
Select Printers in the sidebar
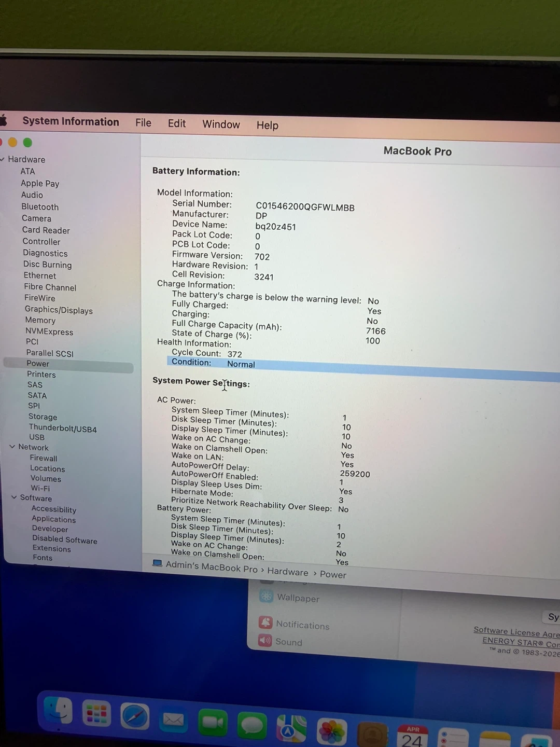tap(41, 375)
